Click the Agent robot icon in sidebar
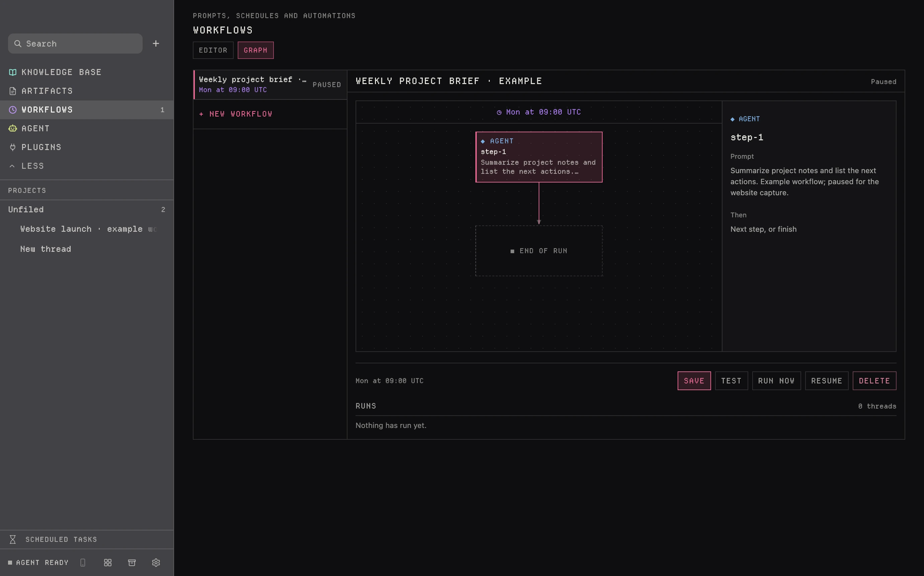This screenshot has height=576, width=924. click(x=13, y=128)
